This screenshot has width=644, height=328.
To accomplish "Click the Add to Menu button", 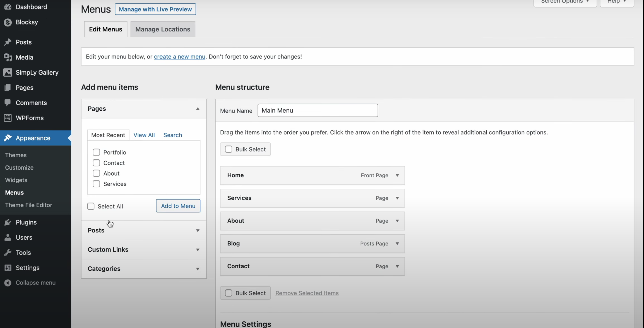I will click(178, 206).
